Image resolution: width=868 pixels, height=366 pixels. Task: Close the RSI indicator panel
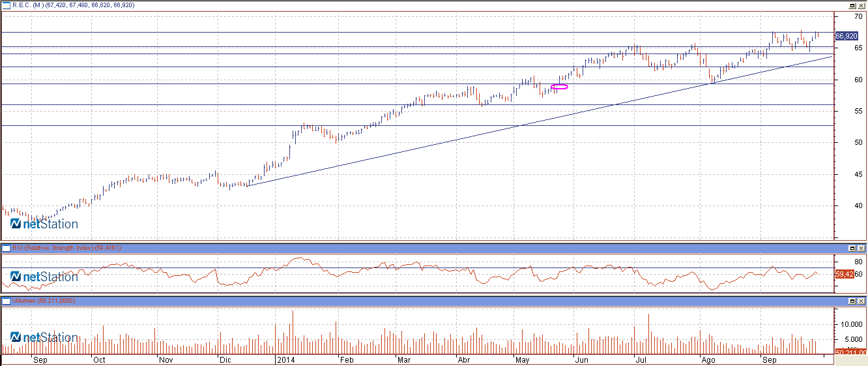pyautogui.click(x=861, y=249)
